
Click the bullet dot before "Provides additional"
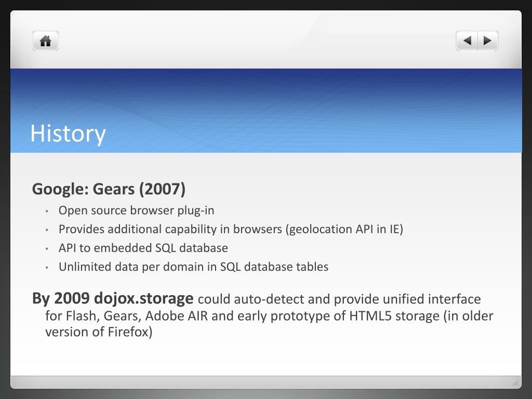point(47,230)
